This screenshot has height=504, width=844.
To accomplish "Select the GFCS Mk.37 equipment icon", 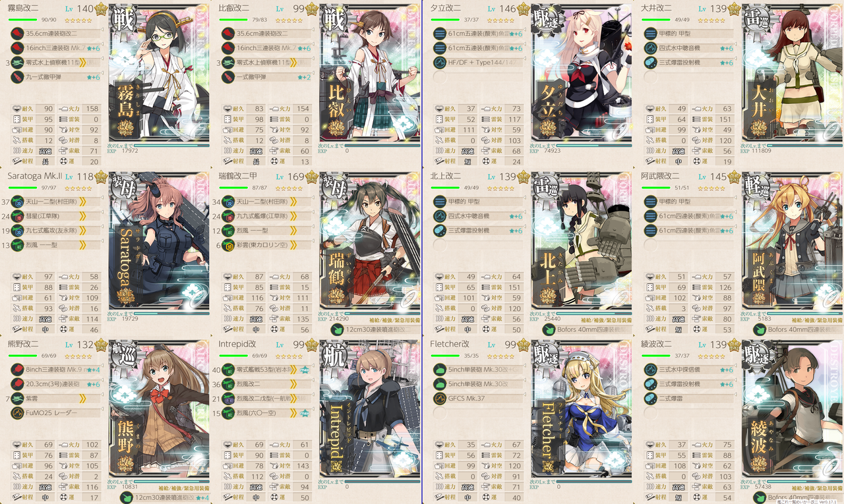I will click(439, 399).
